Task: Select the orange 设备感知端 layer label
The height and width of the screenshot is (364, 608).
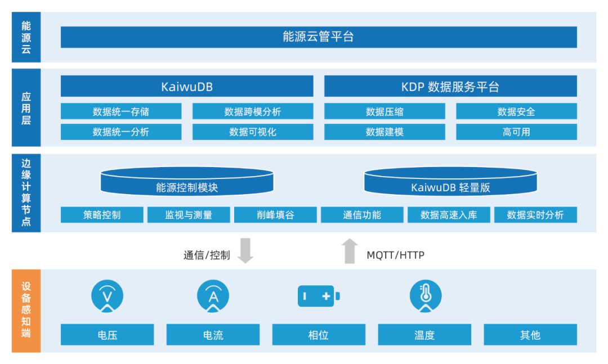Action: [x=26, y=311]
